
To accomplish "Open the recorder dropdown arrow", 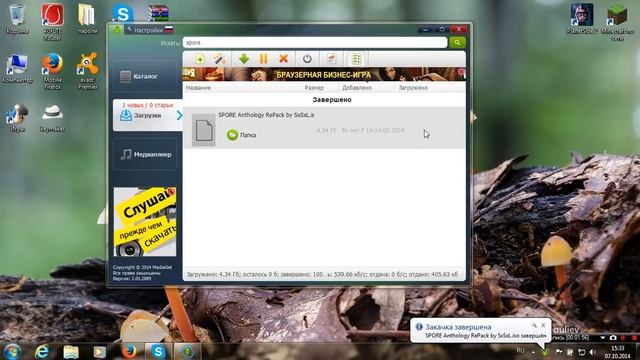I will coord(602,338).
